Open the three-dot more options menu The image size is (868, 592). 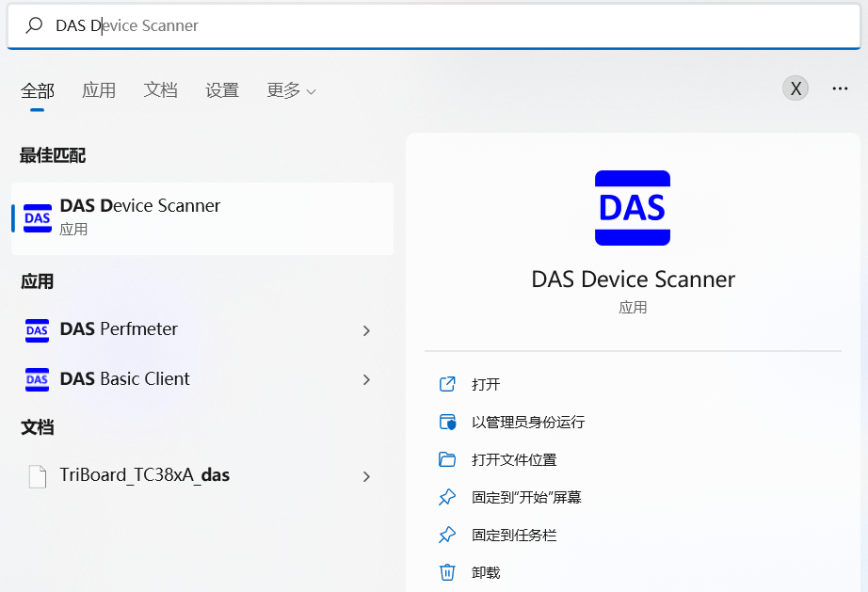[x=840, y=88]
